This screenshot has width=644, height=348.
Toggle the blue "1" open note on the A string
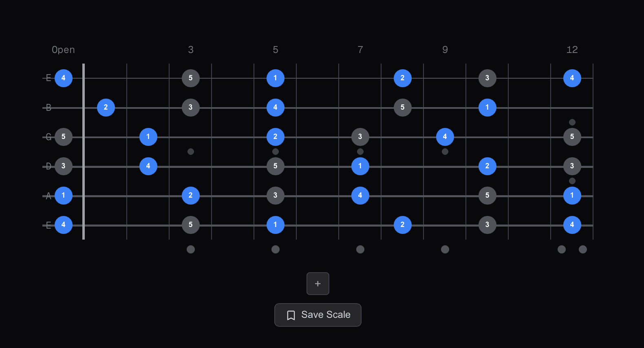[x=64, y=195]
